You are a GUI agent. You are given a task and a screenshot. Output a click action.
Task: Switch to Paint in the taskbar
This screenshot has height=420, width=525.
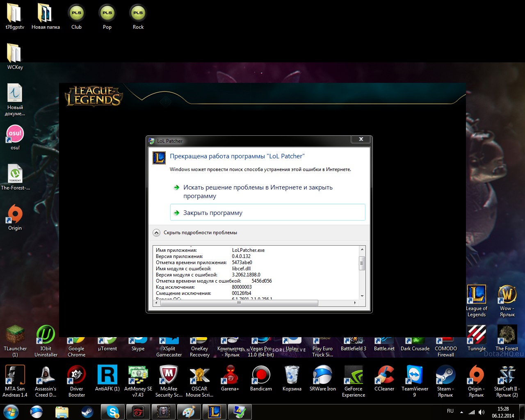click(189, 412)
